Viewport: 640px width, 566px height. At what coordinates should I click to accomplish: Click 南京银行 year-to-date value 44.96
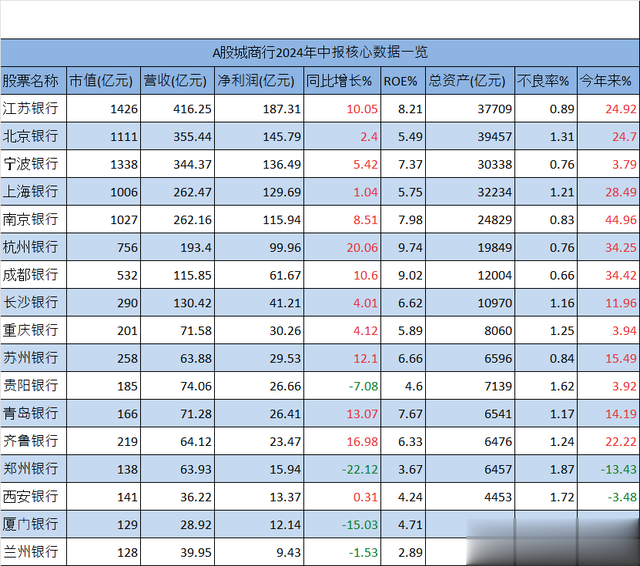coord(621,220)
